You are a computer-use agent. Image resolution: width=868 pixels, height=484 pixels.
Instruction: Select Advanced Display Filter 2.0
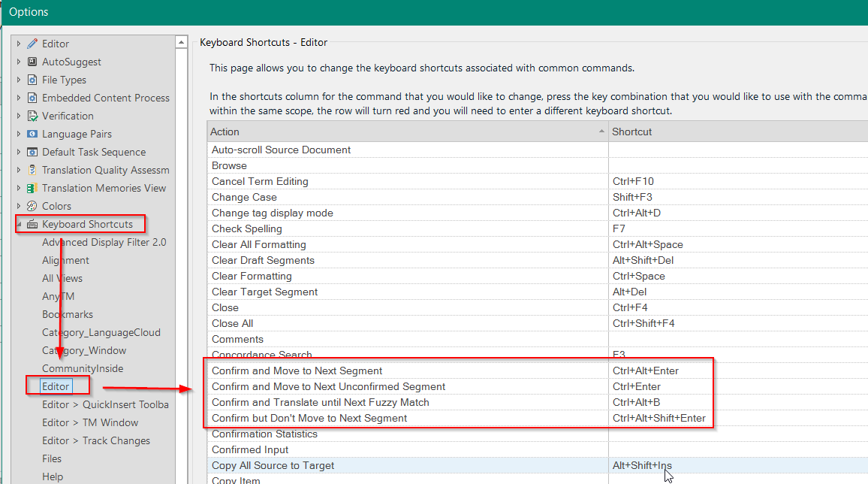(104, 242)
